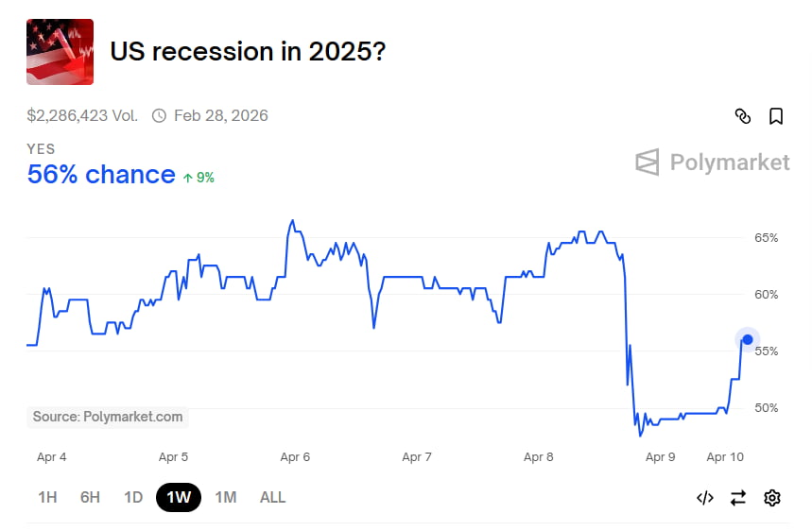
Task: Click the $2,286,423 Vol. text
Action: tap(82, 116)
